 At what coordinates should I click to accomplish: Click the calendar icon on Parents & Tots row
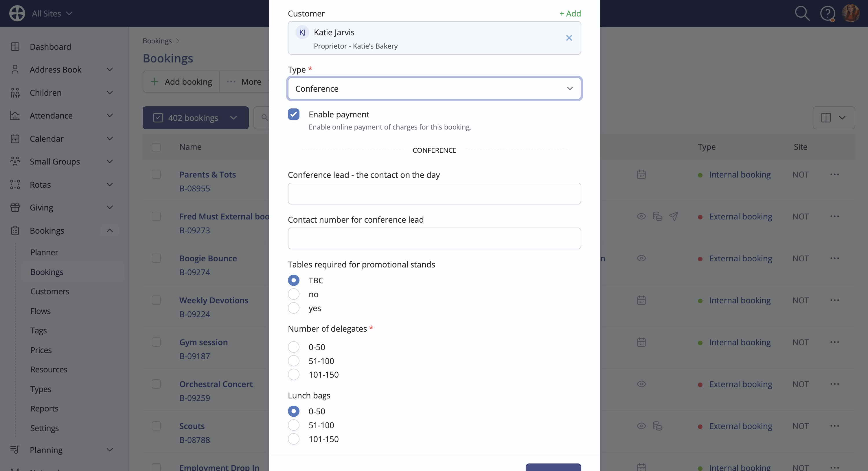coord(641,174)
